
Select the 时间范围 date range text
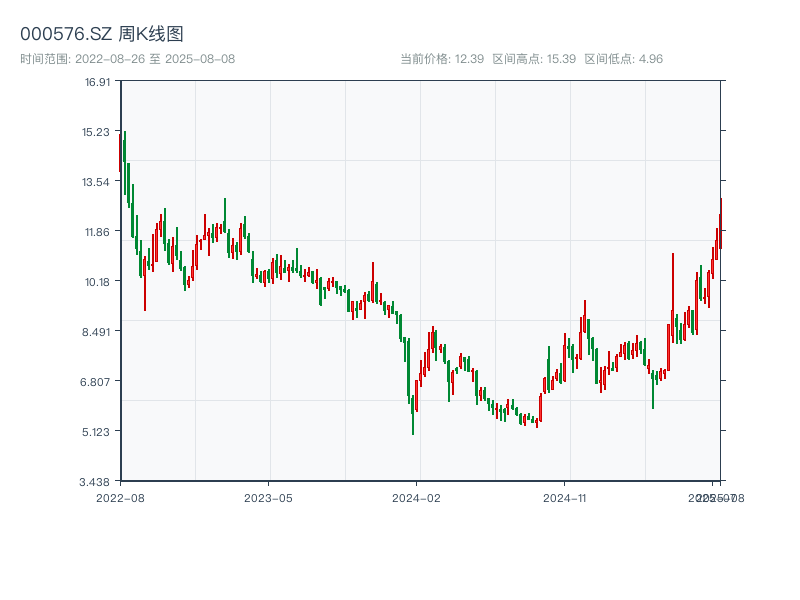click(x=128, y=59)
